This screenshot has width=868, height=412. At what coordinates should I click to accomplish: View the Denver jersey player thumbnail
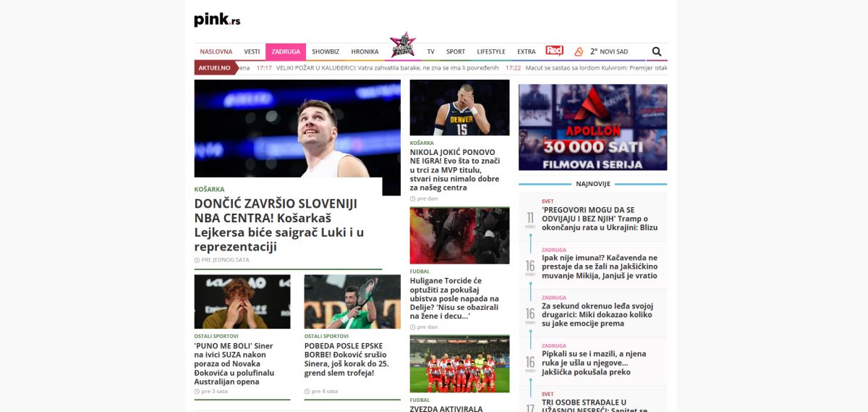459,108
